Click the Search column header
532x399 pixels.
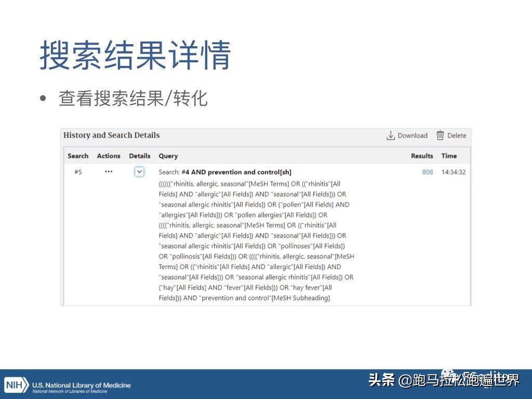pos(78,155)
